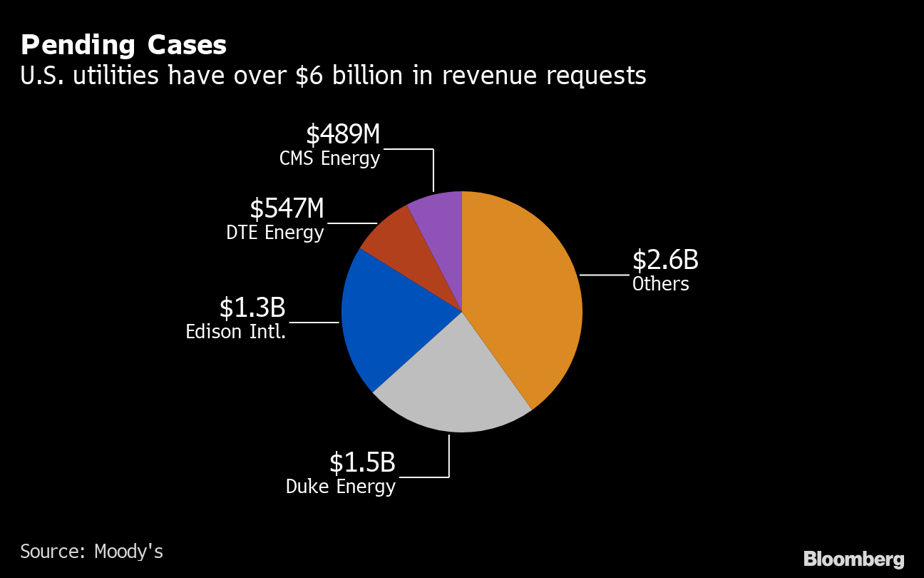Image resolution: width=924 pixels, height=578 pixels.
Task: Click the "Edison Intl." label
Action: click(235, 332)
